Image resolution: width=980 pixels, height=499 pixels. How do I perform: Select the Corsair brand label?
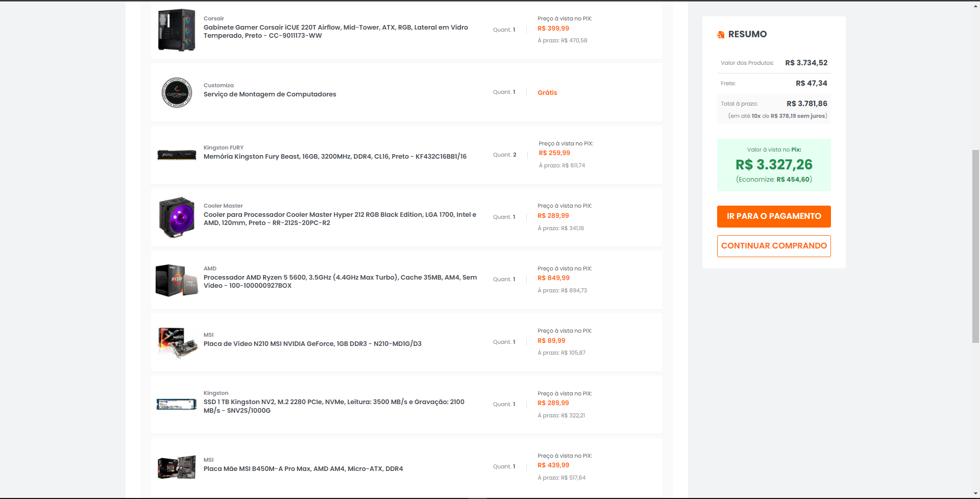[x=214, y=18]
